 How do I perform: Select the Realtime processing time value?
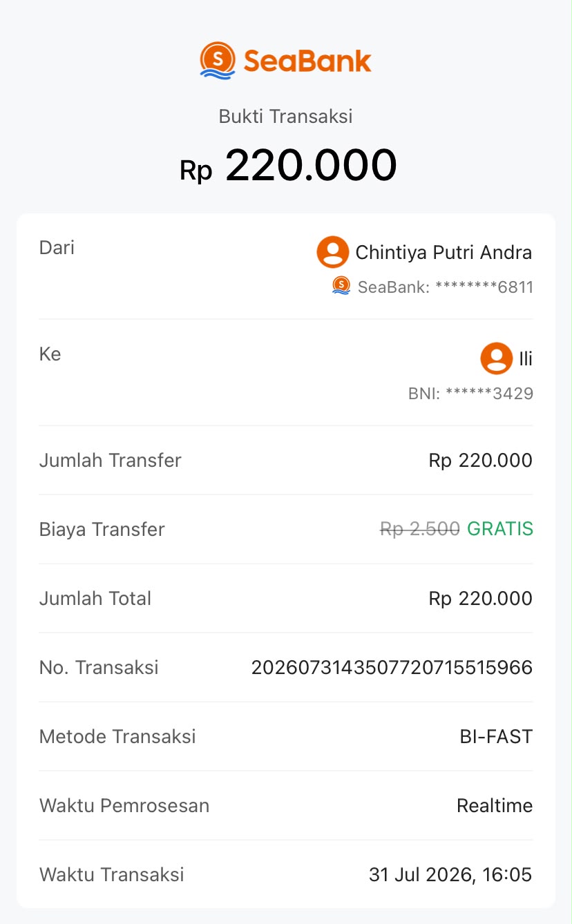[495, 805]
